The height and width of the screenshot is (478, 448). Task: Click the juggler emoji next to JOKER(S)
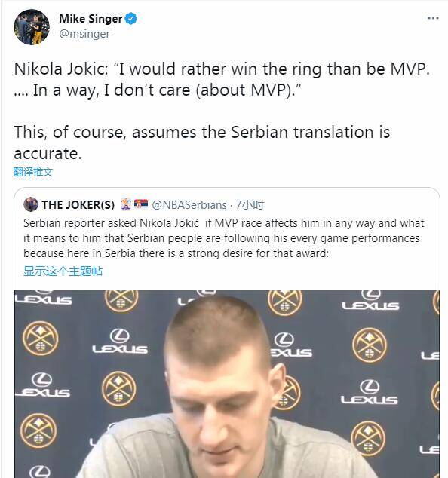pos(125,204)
